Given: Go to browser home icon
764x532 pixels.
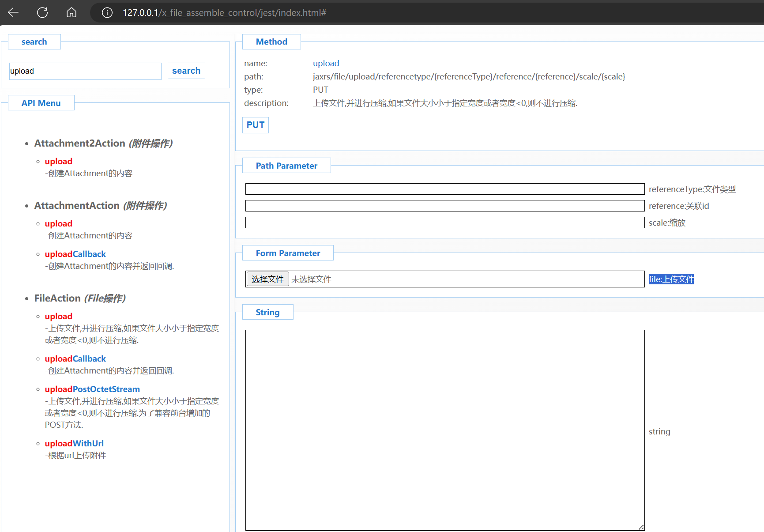Looking at the screenshot, I should click(x=72, y=12).
